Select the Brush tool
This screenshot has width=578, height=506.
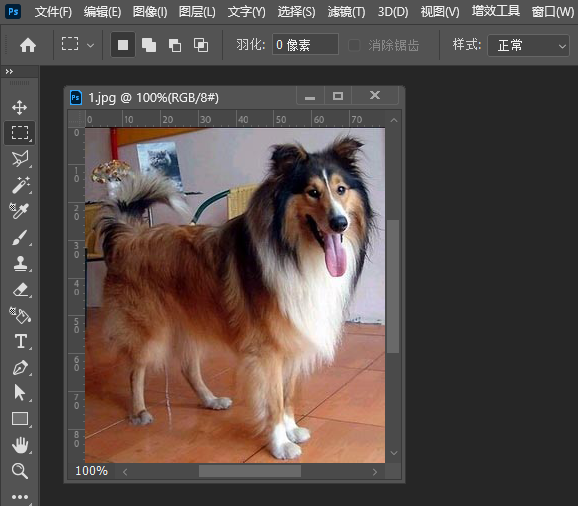(20, 238)
